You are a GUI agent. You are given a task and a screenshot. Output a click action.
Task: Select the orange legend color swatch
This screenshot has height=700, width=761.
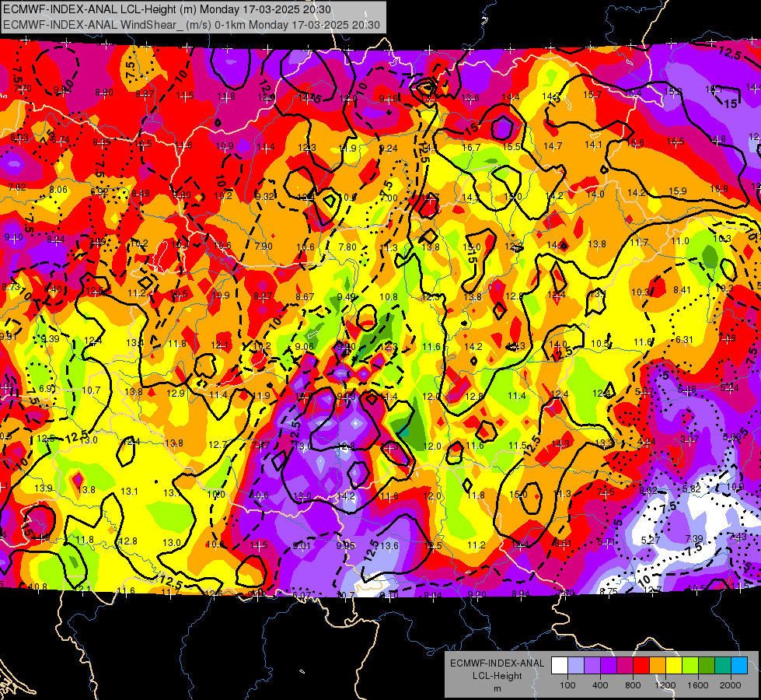click(658, 666)
